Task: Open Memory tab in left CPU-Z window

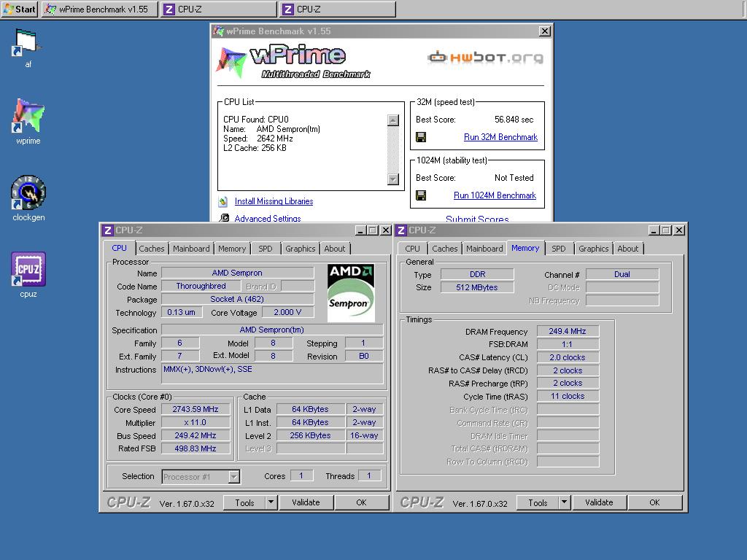Action: [232, 249]
